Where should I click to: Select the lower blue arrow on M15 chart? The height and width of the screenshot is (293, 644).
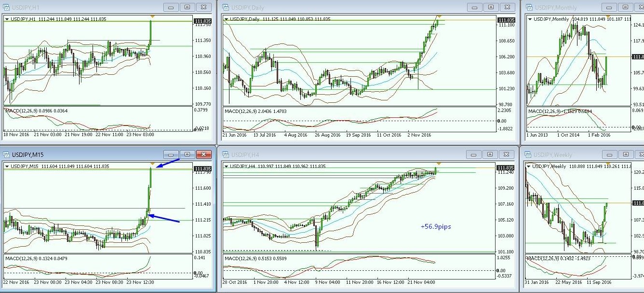coord(158,218)
